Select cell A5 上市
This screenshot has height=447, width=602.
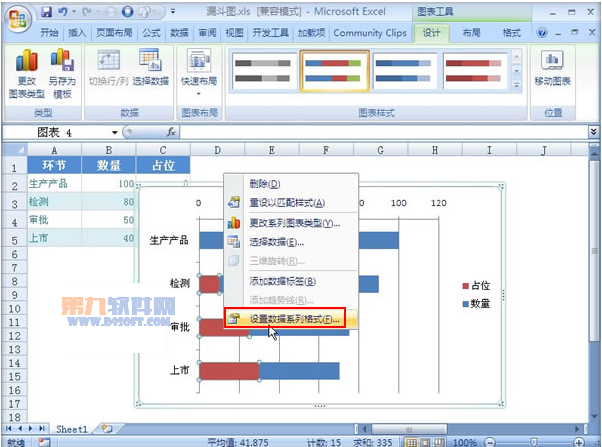54,238
